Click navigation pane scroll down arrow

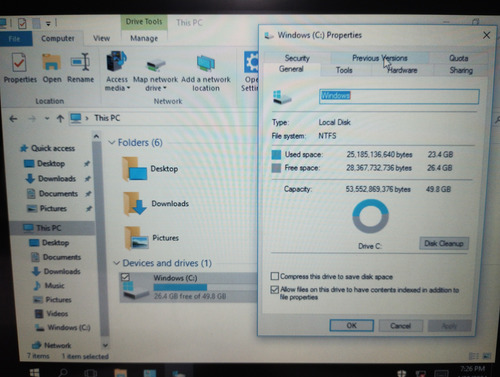105,345
